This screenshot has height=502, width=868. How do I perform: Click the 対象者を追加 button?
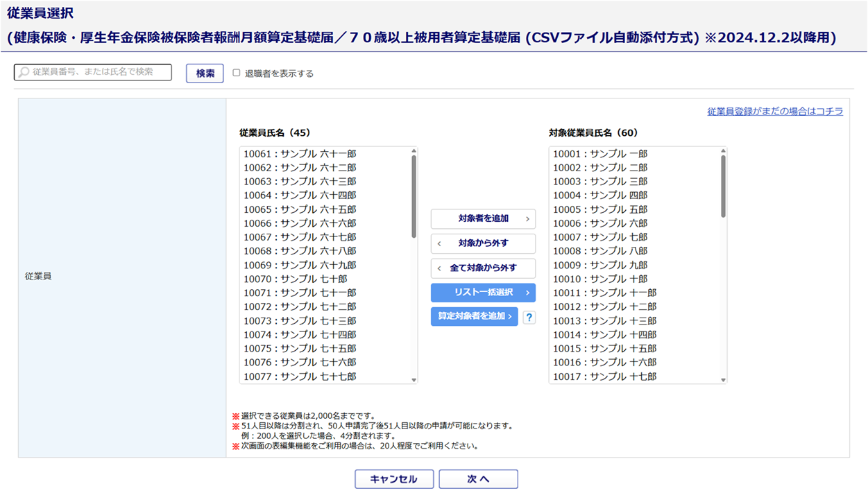(x=483, y=218)
